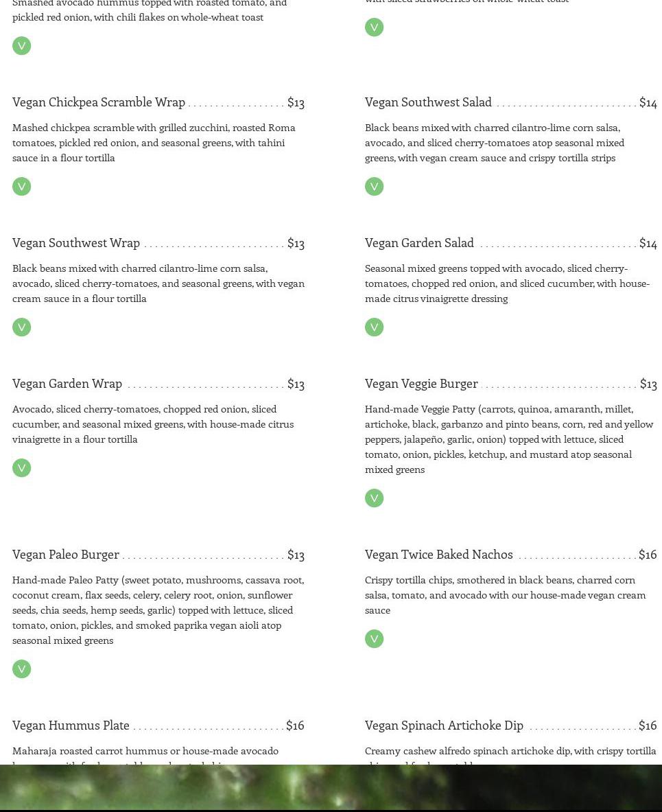Click the green V icon under Vegan Garden Wrap
This screenshot has height=812, width=662.
(21, 468)
